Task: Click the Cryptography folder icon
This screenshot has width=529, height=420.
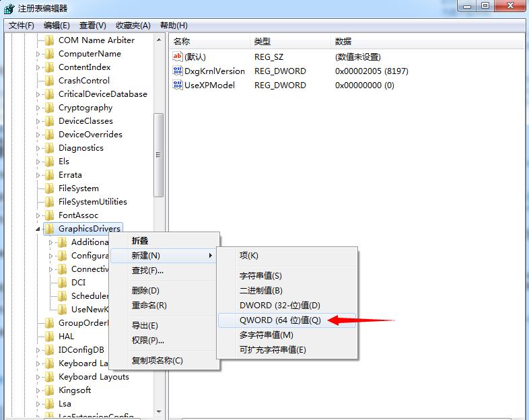Action: pyautogui.click(x=49, y=108)
